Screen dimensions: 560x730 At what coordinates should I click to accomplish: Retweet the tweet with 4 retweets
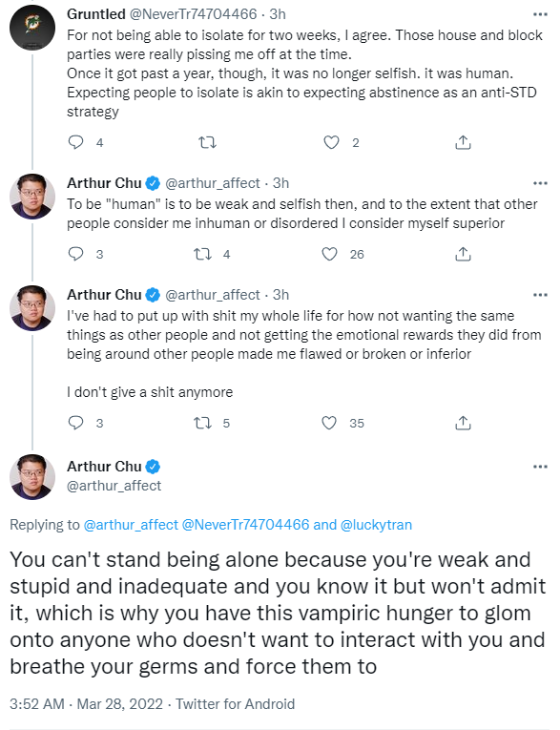202,254
